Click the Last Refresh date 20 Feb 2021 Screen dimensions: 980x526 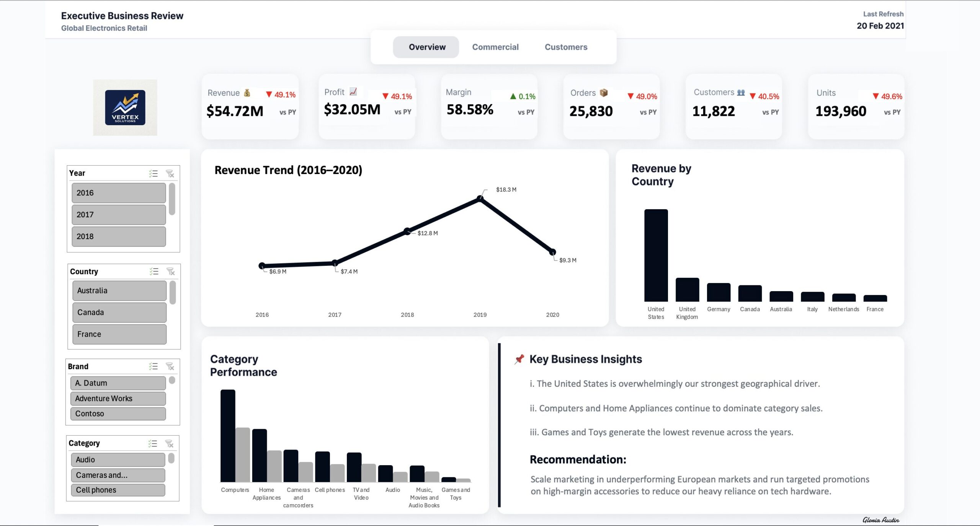(880, 26)
